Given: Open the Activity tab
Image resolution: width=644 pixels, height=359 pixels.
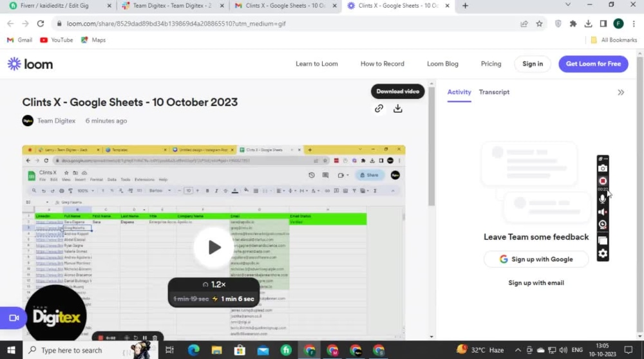Looking at the screenshot, I should click(x=459, y=92).
